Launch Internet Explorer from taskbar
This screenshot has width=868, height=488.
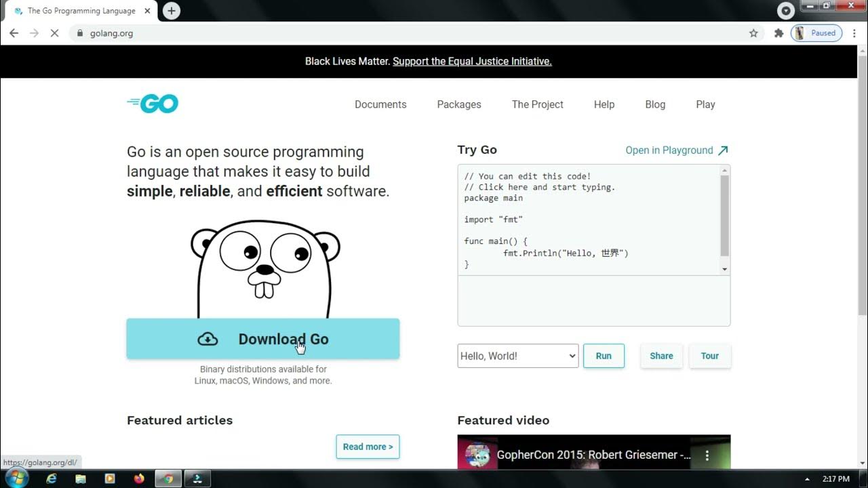52,479
